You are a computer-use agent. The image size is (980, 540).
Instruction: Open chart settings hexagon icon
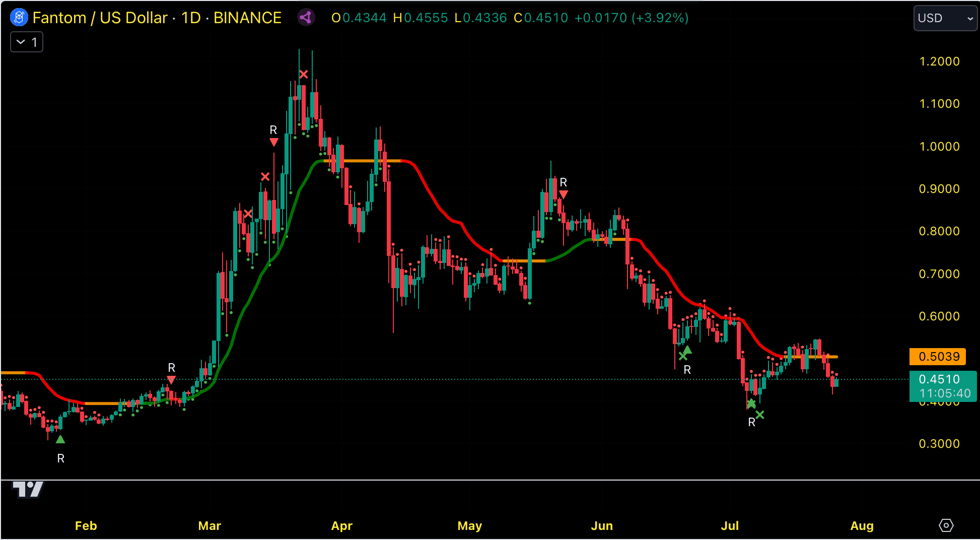click(946, 525)
